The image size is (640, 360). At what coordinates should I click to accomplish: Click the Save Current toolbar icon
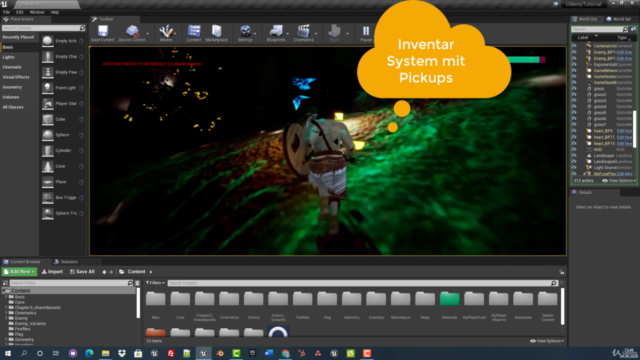pos(102,31)
